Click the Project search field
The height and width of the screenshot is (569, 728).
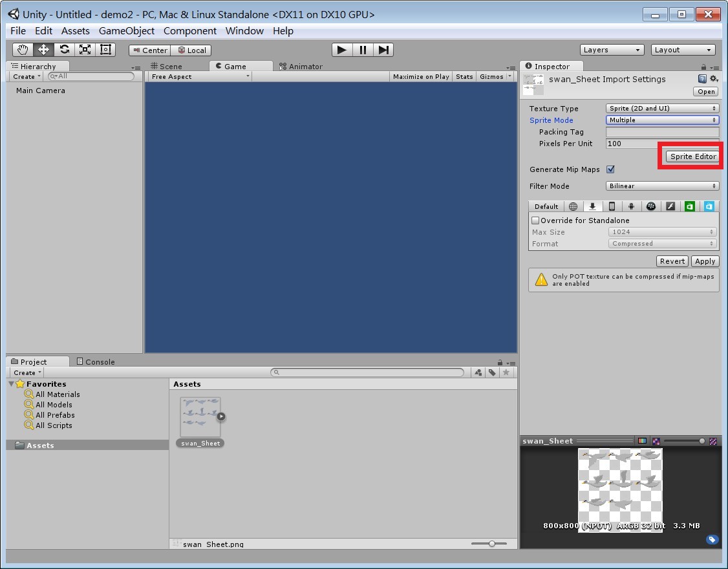tap(367, 372)
